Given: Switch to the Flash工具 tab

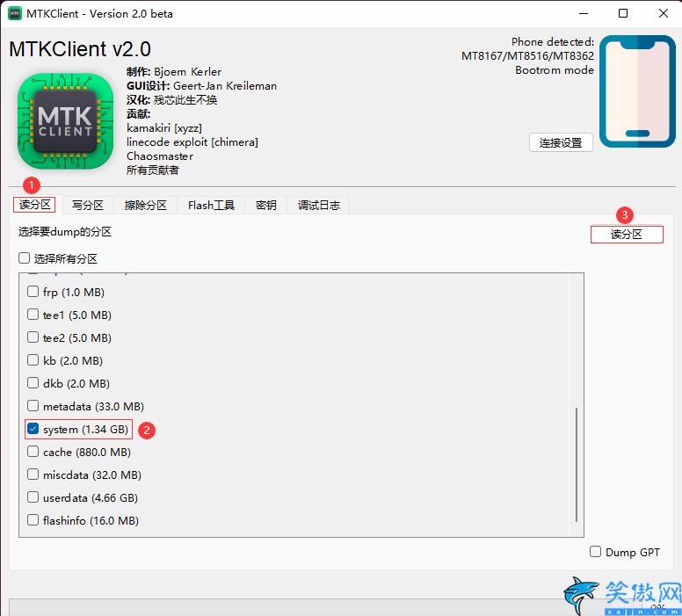Looking at the screenshot, I should click(x=211, y=205).
